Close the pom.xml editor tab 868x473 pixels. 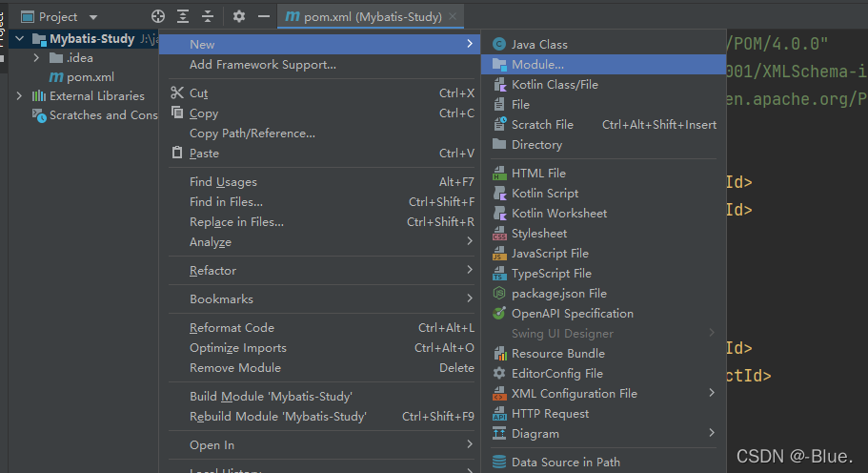453,16
